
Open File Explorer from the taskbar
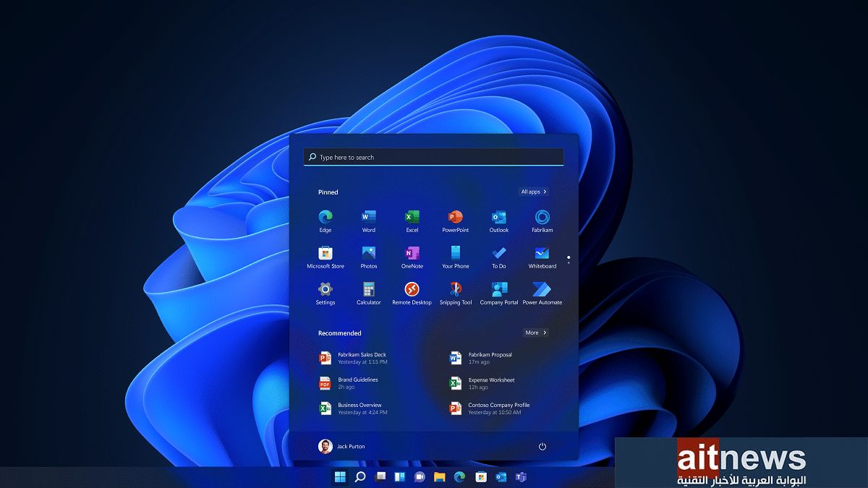click(x=439, y=476)
